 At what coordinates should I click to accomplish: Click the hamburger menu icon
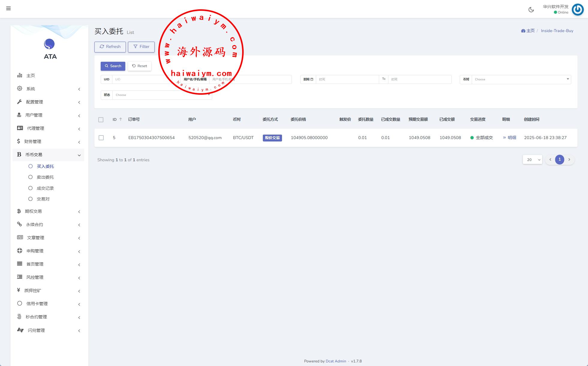coord(8,8)
